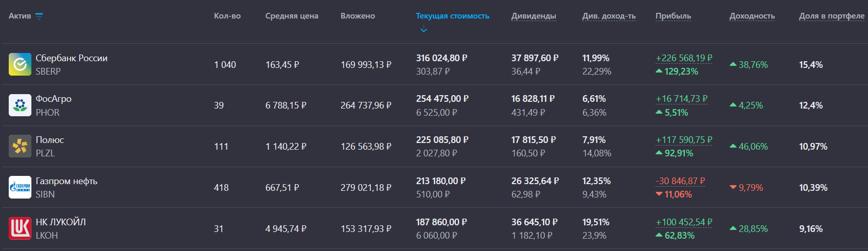Click the PLZL ticker
The height and width of the screenshot is (251, 868).
45,153
